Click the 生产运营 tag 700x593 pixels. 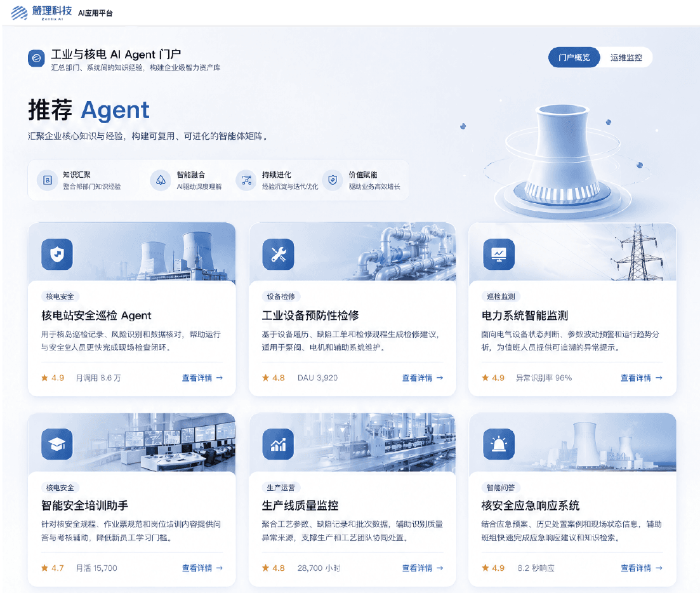pos(281,488)
